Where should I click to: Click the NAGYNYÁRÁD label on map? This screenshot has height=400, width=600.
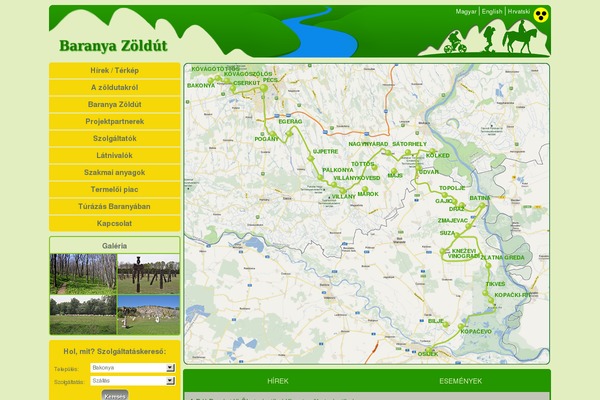click(368, 144)
